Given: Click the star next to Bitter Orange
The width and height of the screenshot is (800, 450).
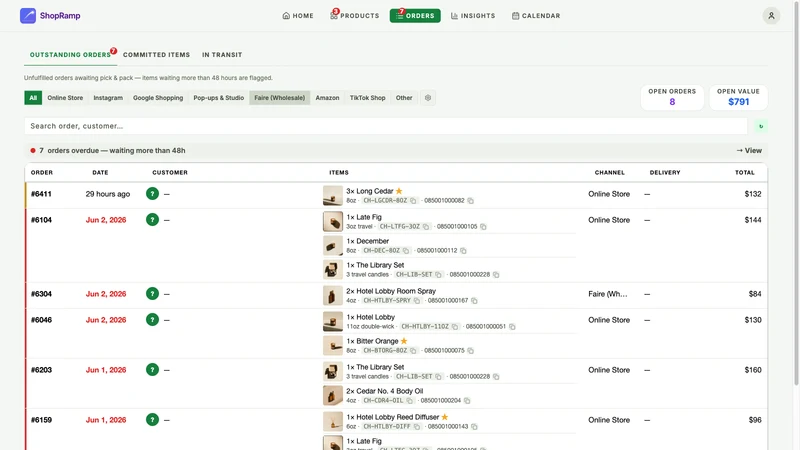Looking at the screenshot, I should coord(404,341).
